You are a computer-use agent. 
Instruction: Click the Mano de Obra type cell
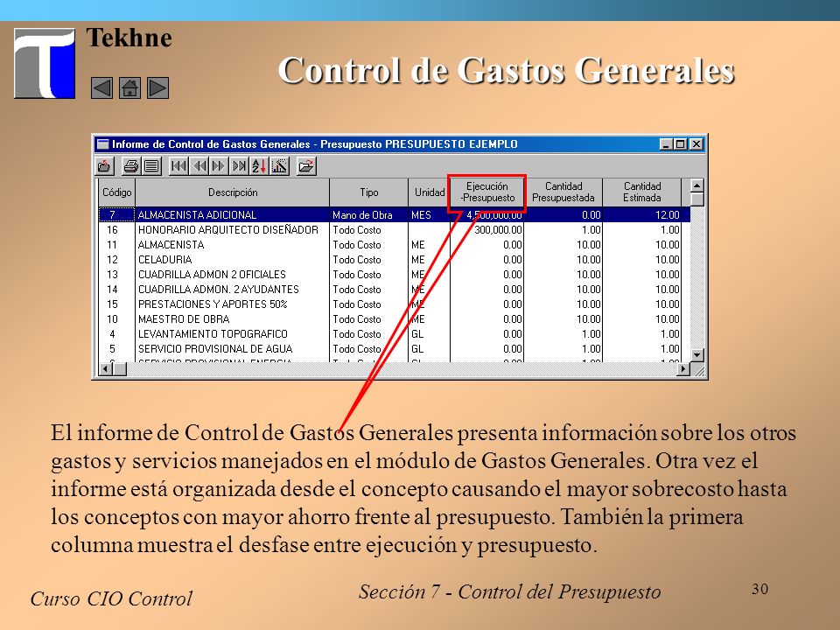point(368,215)
